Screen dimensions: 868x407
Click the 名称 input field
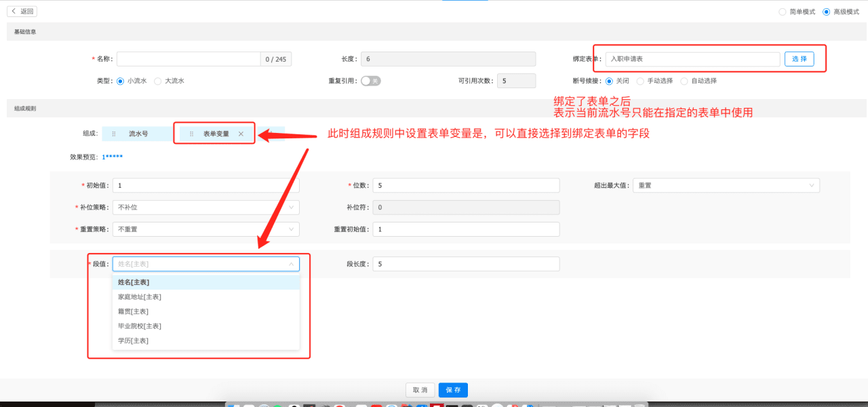pyautogui.click(x=189, y=59)
